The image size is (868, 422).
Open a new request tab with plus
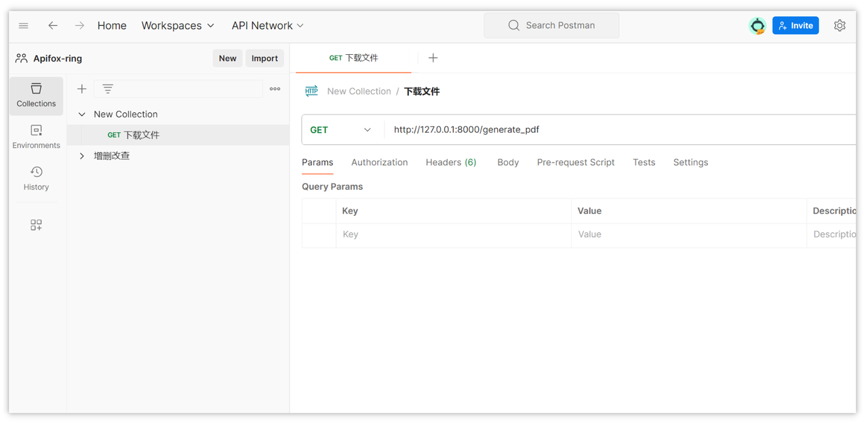pos(433,58)
